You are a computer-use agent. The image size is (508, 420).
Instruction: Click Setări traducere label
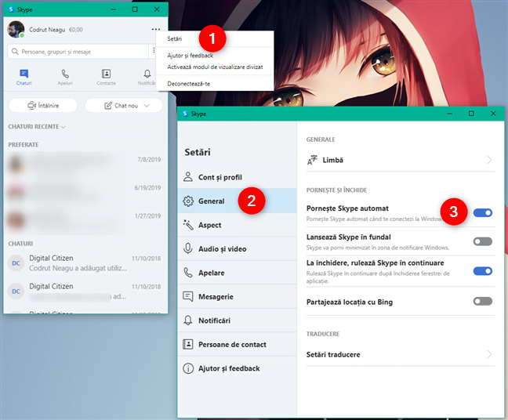point(333,355)
